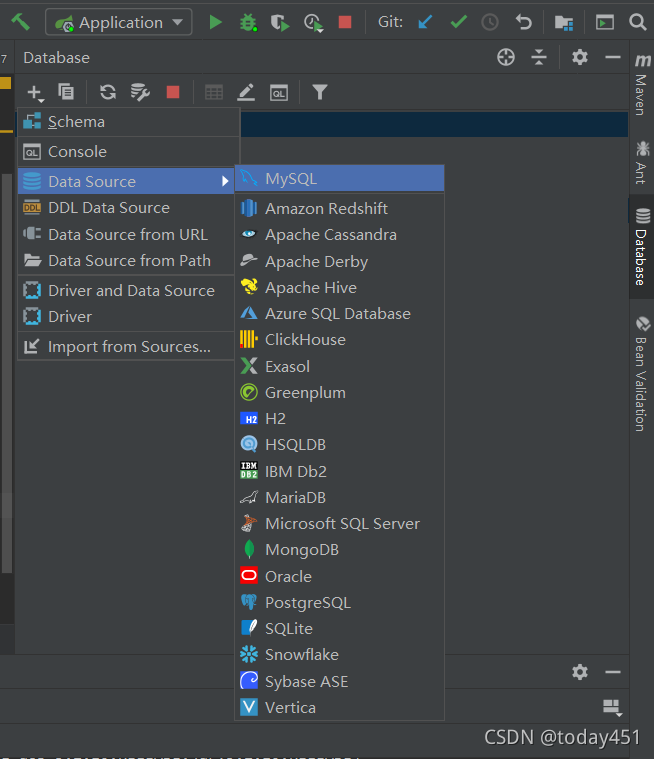Image resolution: width=654 pixels, height=759 pixels.
Task: Pick PostgreSQL data source
Action: 339,603
